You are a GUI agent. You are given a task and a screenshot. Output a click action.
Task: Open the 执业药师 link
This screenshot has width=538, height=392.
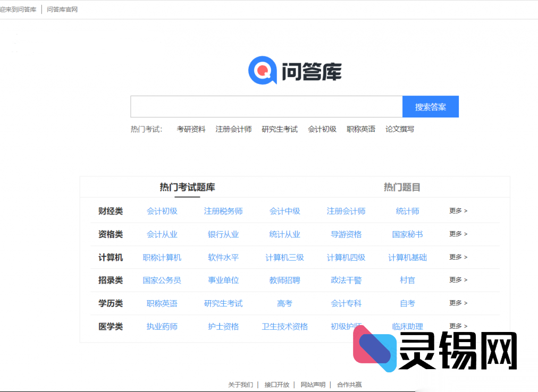point(162,326)
